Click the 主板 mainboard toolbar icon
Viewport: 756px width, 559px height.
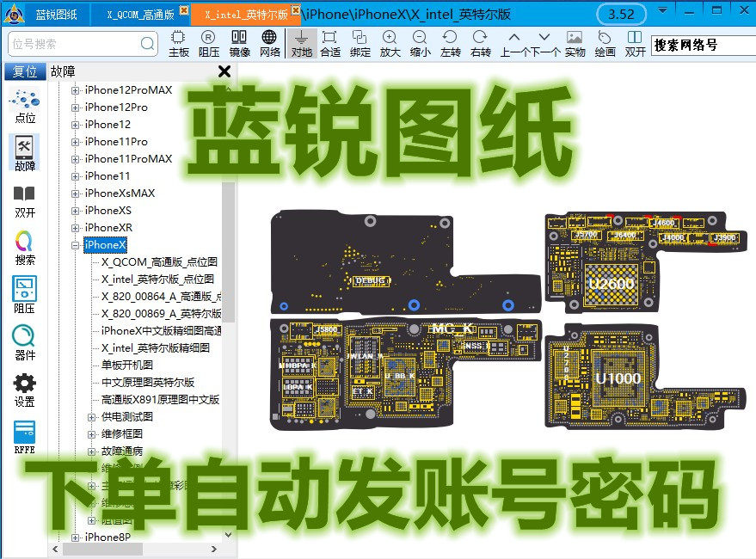pyautogui.click(x=178, y=43)
